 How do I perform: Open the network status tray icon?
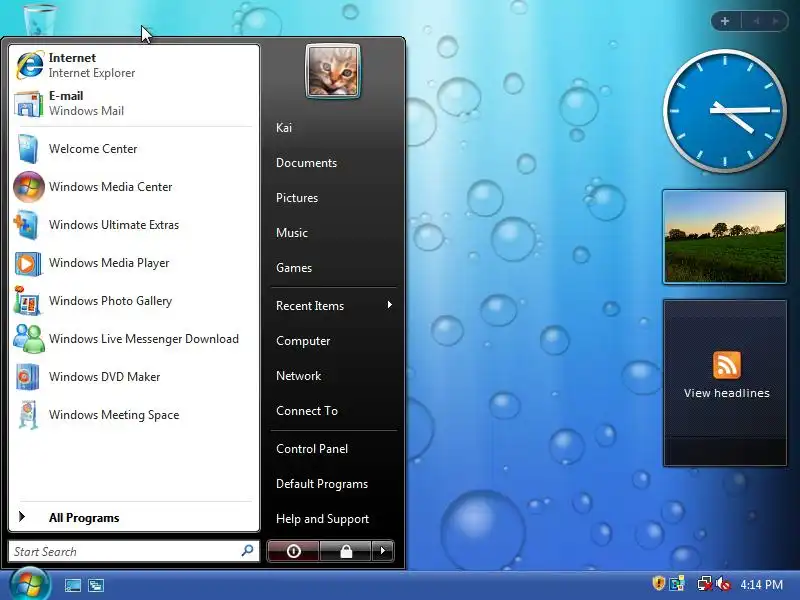[705, 584]
